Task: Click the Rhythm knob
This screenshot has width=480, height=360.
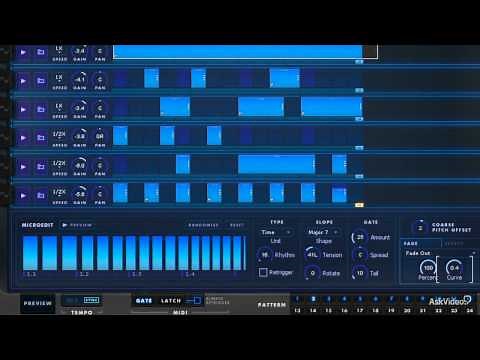Action: (x=265, y=255)
